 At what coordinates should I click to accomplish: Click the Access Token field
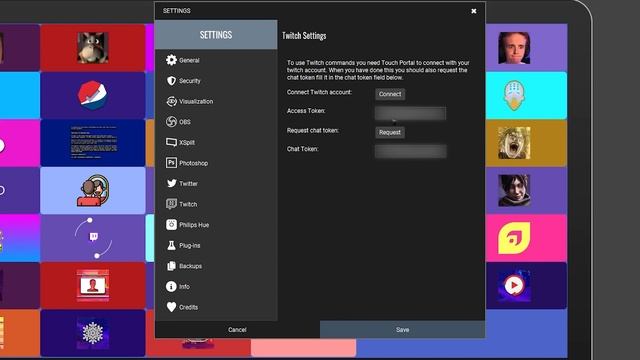[410, 113]
